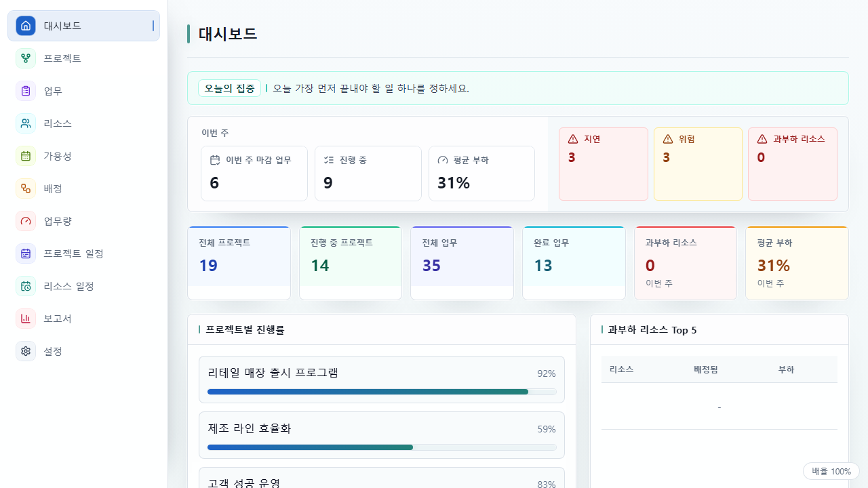Click the 오늘의 집중 badge
The height and width of the screenshot is (488, 868).
pyautogui.click(x=230, y=88)
